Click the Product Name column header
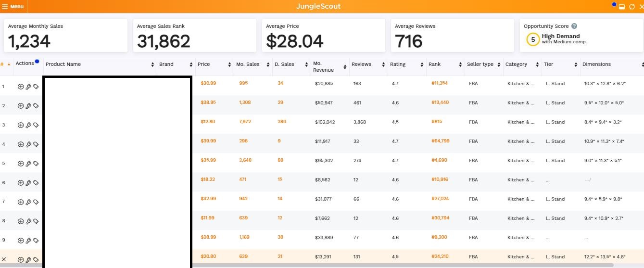 tap(63, 64)
